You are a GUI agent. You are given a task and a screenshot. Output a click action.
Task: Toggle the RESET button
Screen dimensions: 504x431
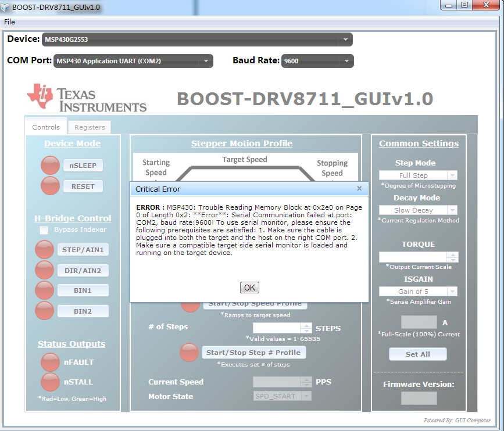[83, 186]
